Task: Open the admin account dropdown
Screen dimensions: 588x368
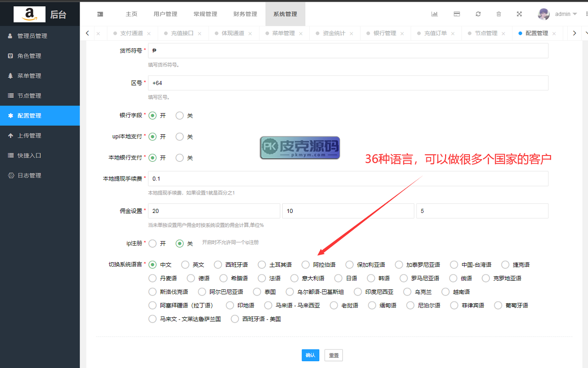Action: 566,14
